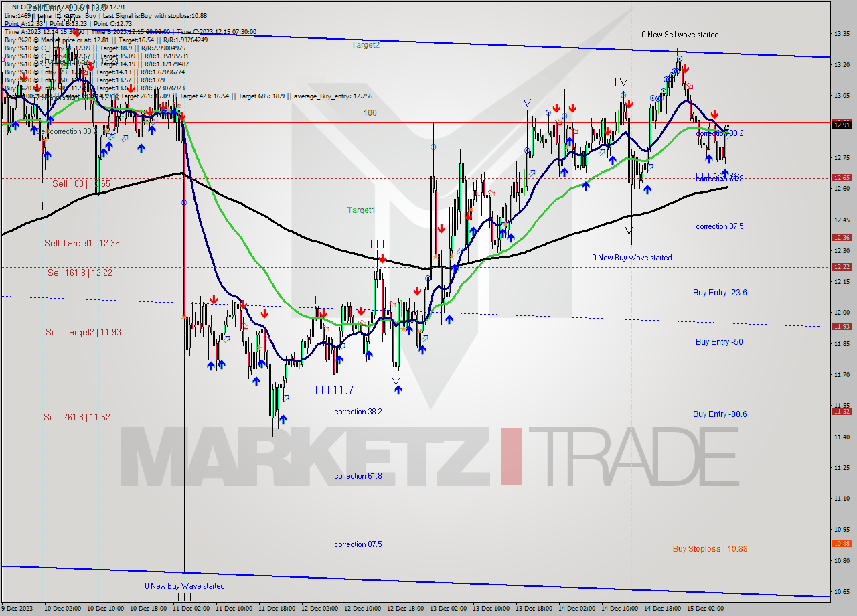The height and width of the screenshot is (616, 857).
Task: Click the '9 Dec 2023' date label
Action: (x=18, y=609)
